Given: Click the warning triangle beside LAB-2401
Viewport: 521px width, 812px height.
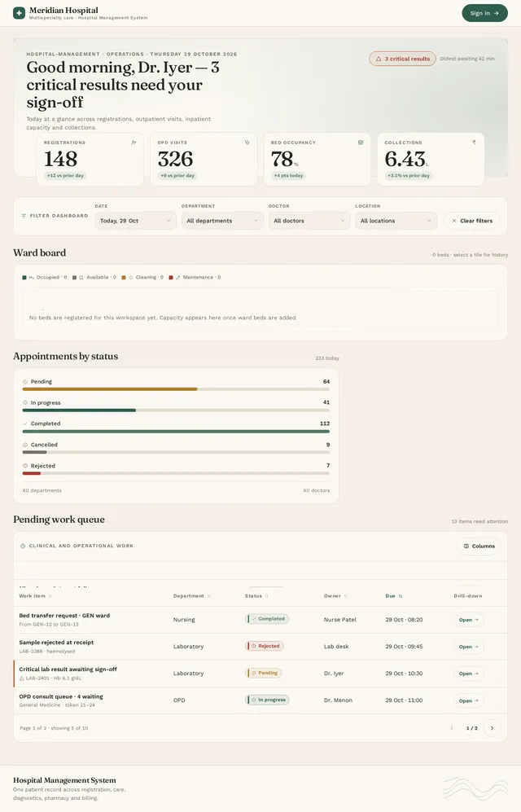Looking at the screenshot, I should 22,678.
